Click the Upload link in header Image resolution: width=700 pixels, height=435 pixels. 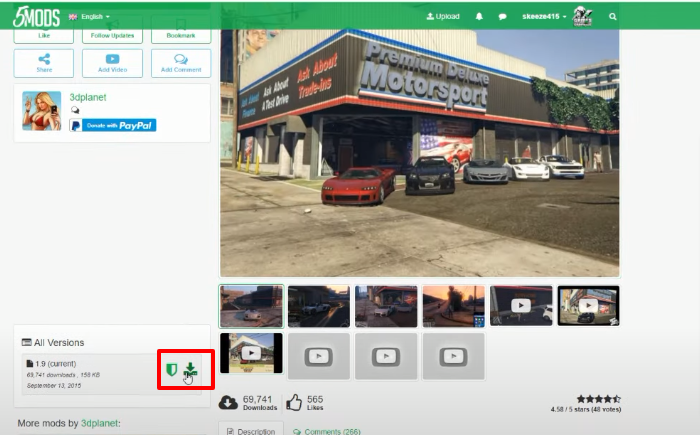tap(443, 17)
